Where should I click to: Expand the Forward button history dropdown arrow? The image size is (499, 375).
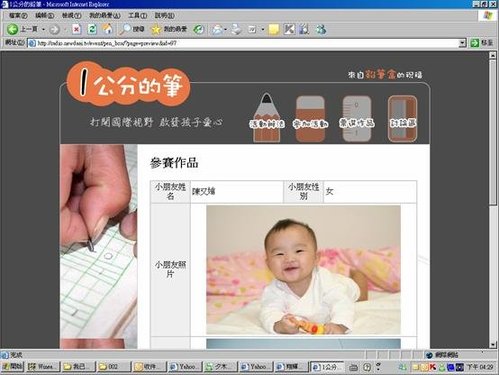click(x=65, y=30)
